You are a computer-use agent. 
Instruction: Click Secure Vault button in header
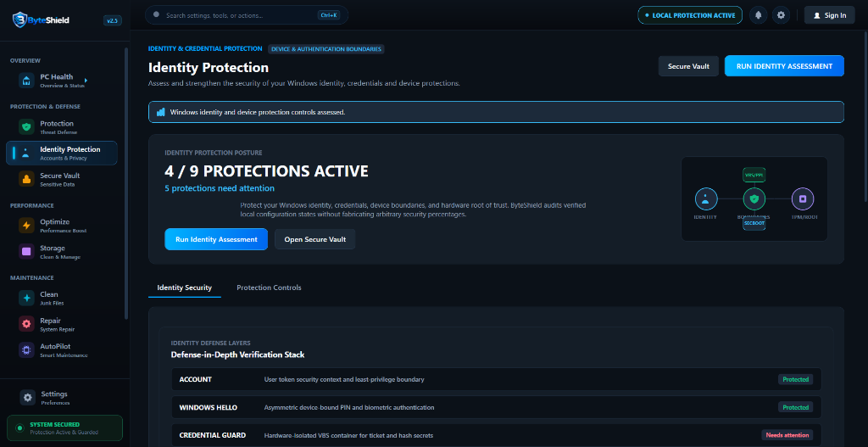tap(688, 66)
